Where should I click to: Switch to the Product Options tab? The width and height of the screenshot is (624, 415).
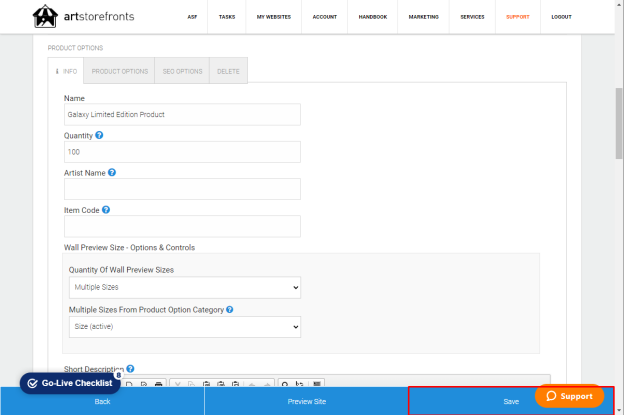[119, 71]
